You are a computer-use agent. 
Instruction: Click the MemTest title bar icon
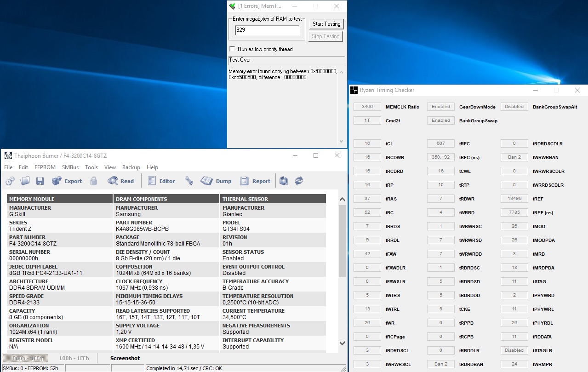pyautogui.click(x=233, y=6)
